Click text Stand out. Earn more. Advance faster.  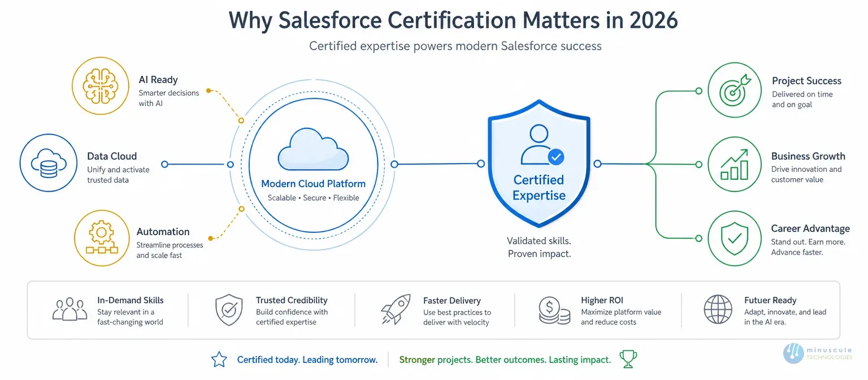tap(808, 247)
